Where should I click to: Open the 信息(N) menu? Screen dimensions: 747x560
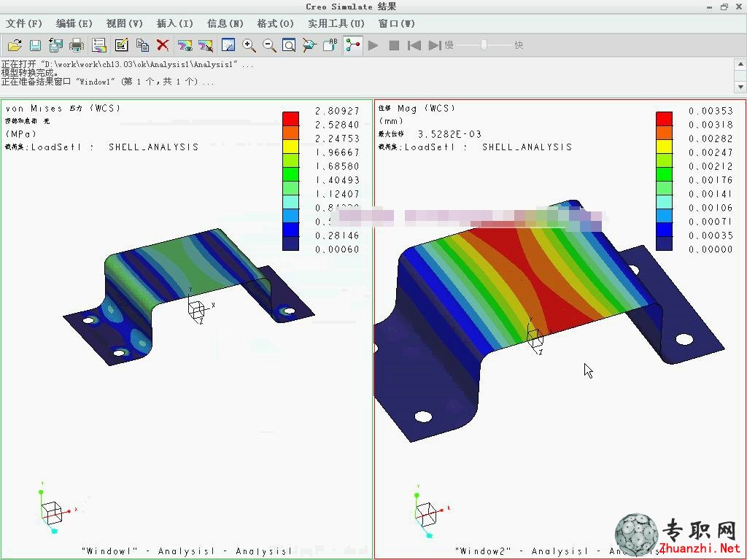[225, 23]
